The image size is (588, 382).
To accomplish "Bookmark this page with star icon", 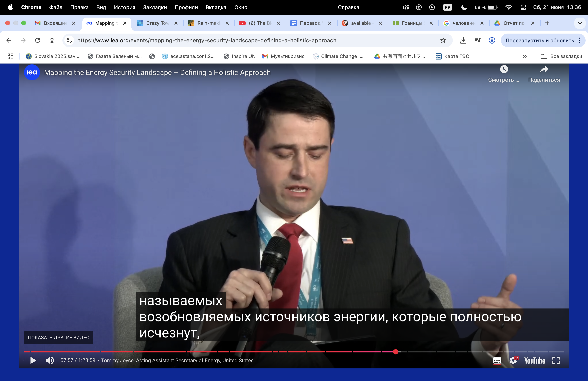I will coord(443,41).
